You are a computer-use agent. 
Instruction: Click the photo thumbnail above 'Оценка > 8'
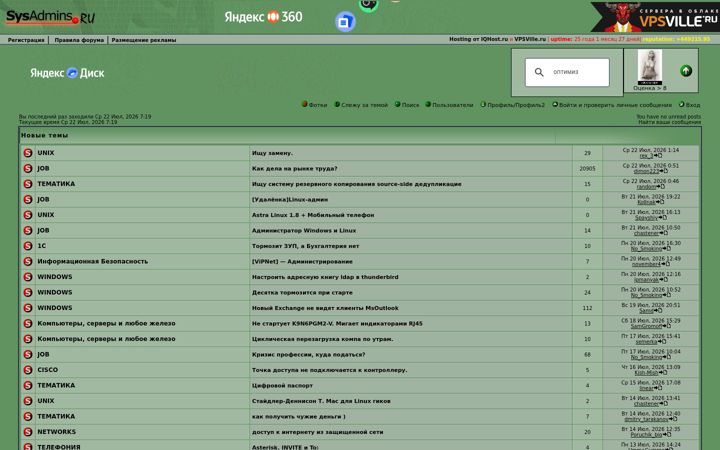650,67
